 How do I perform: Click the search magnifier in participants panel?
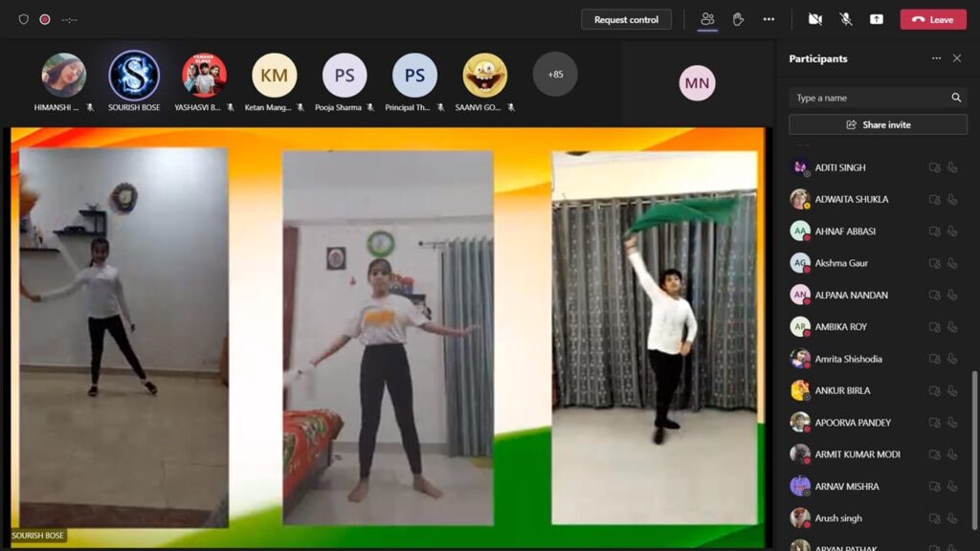click(955, 98)
